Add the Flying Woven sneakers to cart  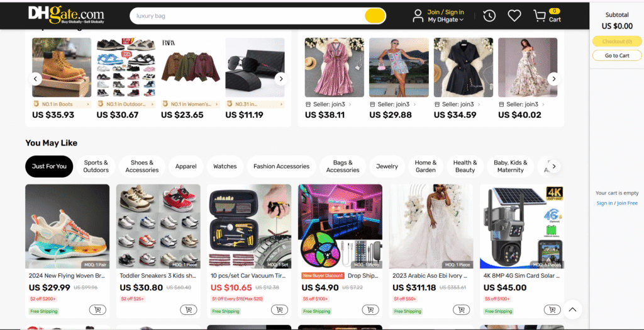tap(97, 310)
